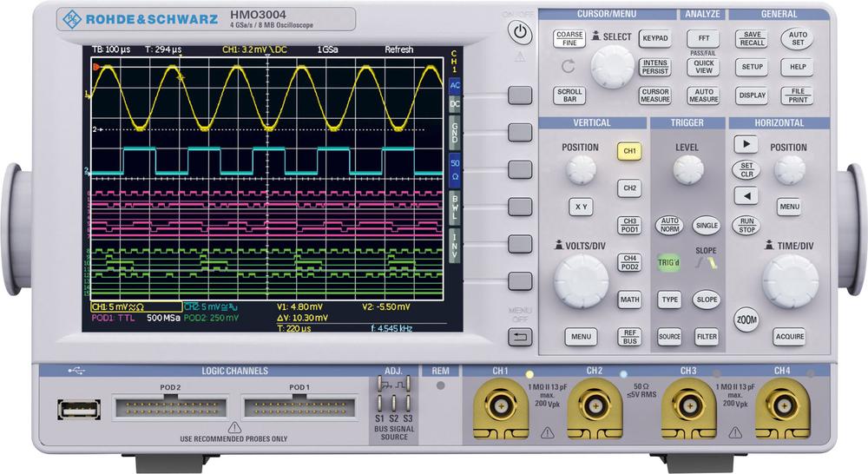Image resolution: width=868 pixels, height=474 pixels.
Task: Click the trigger LEVEL knob
Action: click(x=687, y=171)
